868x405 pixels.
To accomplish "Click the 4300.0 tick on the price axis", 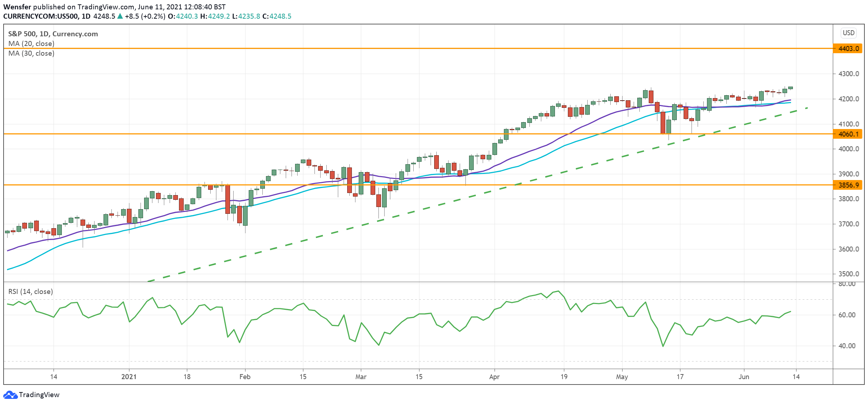I will point(849,74).
